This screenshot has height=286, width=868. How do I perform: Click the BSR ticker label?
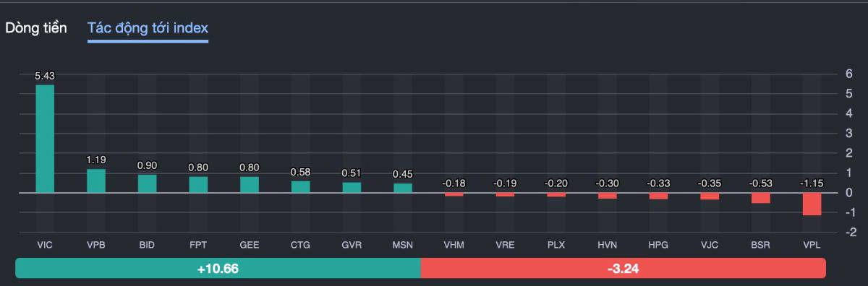761,246
